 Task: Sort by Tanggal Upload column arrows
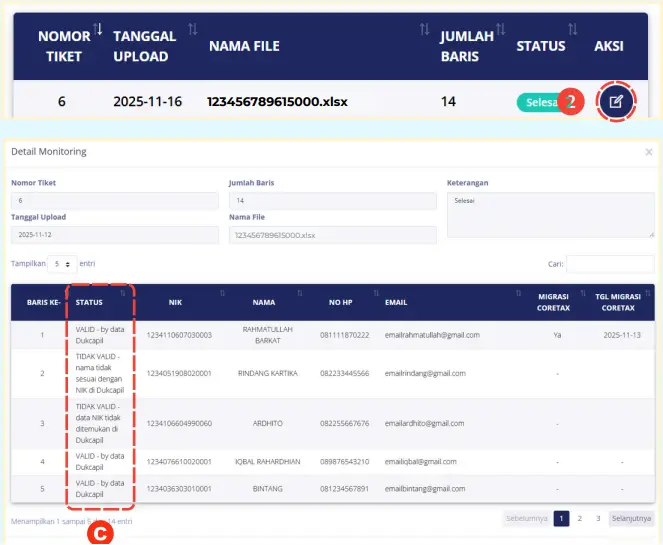(x=193, y=29)
